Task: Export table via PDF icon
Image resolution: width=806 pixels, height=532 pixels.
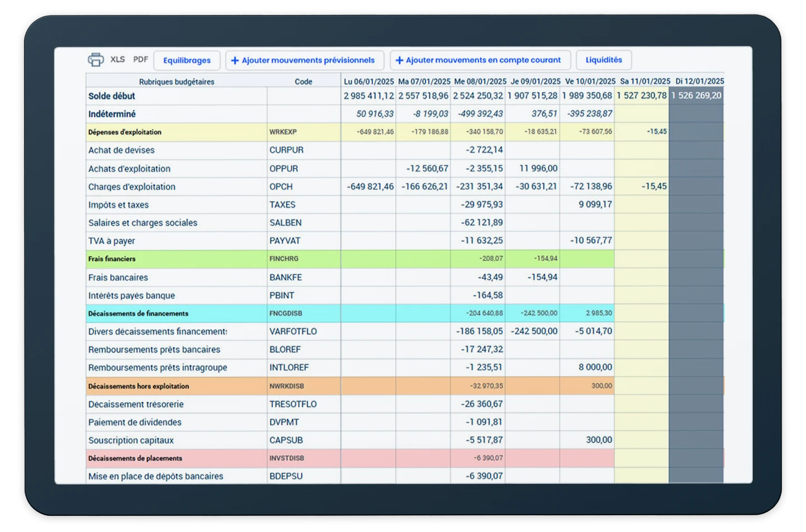Action: point(140,59)
